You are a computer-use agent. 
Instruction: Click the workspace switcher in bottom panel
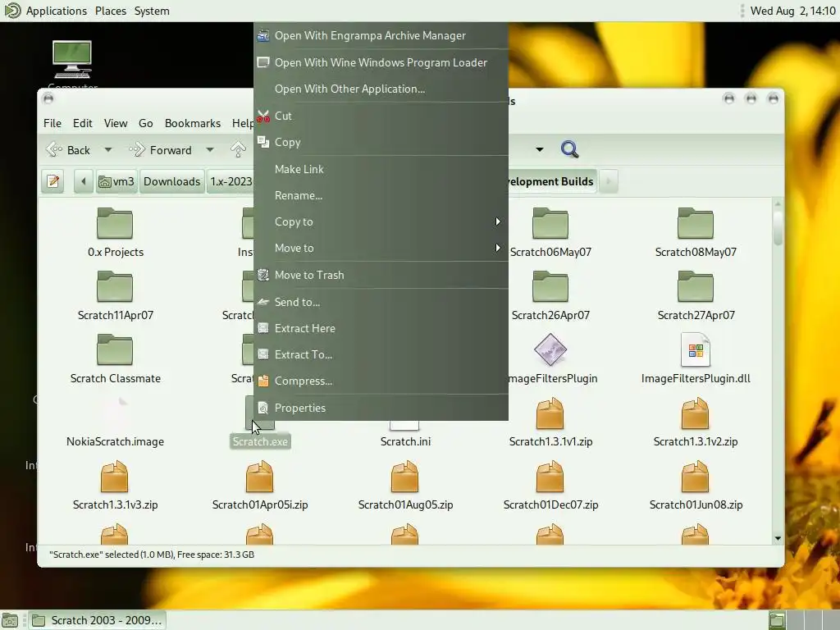802,620
